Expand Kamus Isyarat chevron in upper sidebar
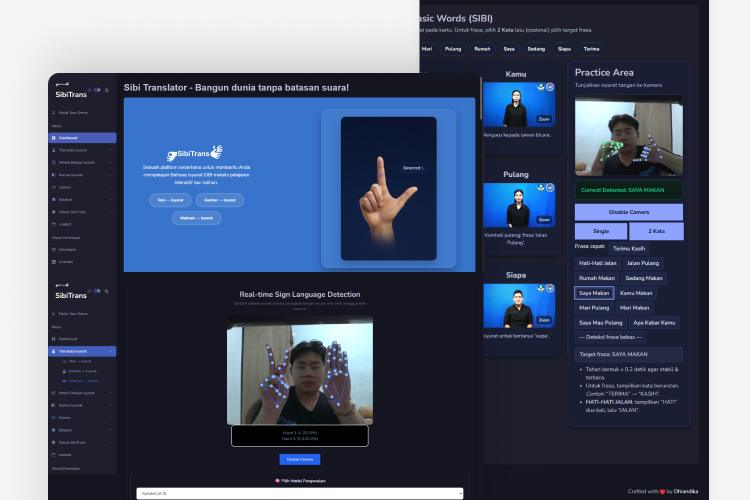Image resolution: width=750 pixels, height=500 pixels. point(110,175)
